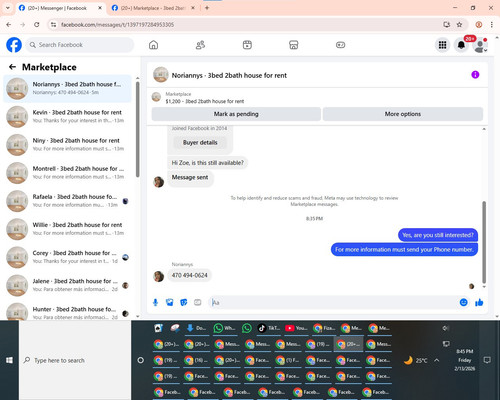The height and width of the screenshot is (400, 500).
Task: Open the Montrell conversation
Action: (x=67, y=173)
